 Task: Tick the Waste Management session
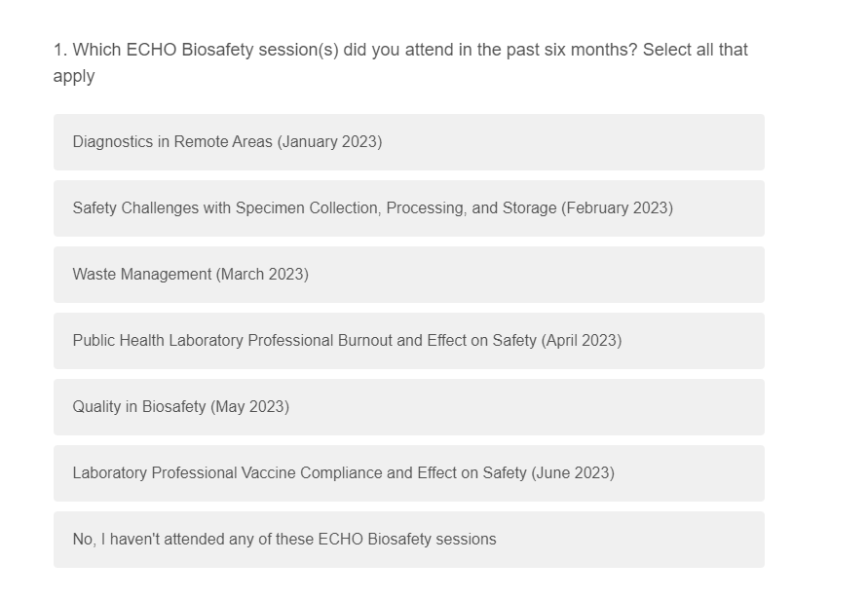(190, 275)
